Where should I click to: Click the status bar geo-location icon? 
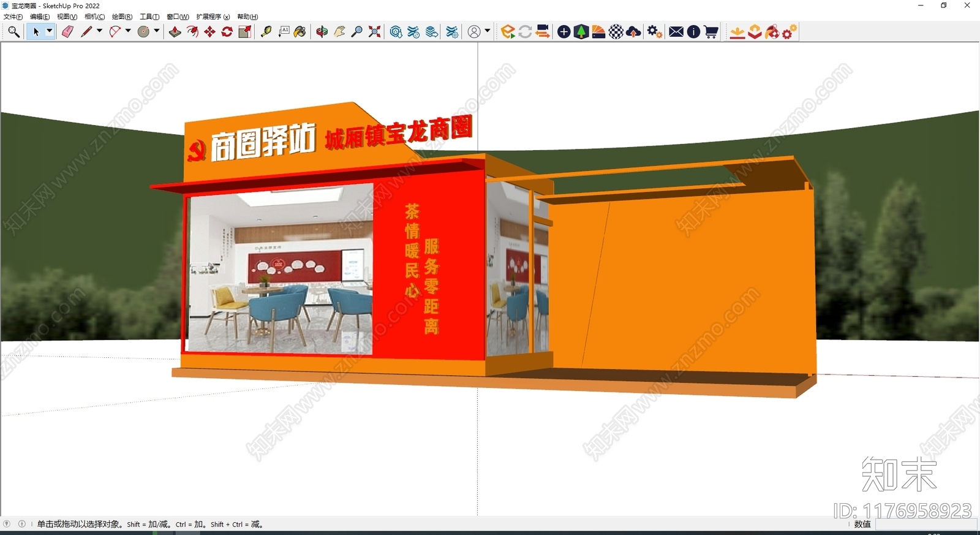7,524
